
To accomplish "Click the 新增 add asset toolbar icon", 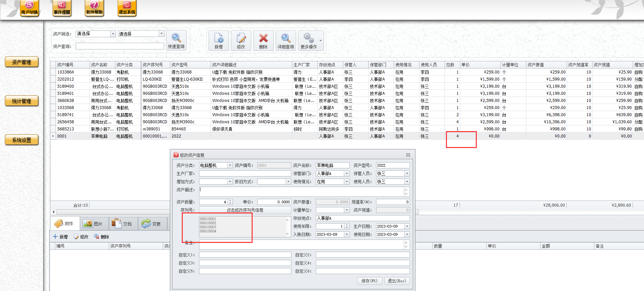I will (x=219, y=41).
